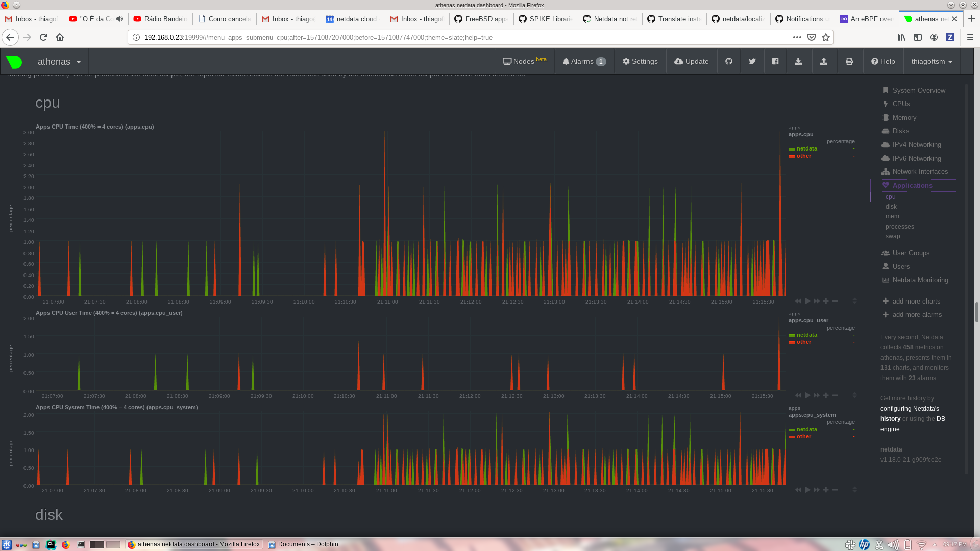980x551 pixels.
Task: Click play to resume chart updates
Action: coord(807,301)
